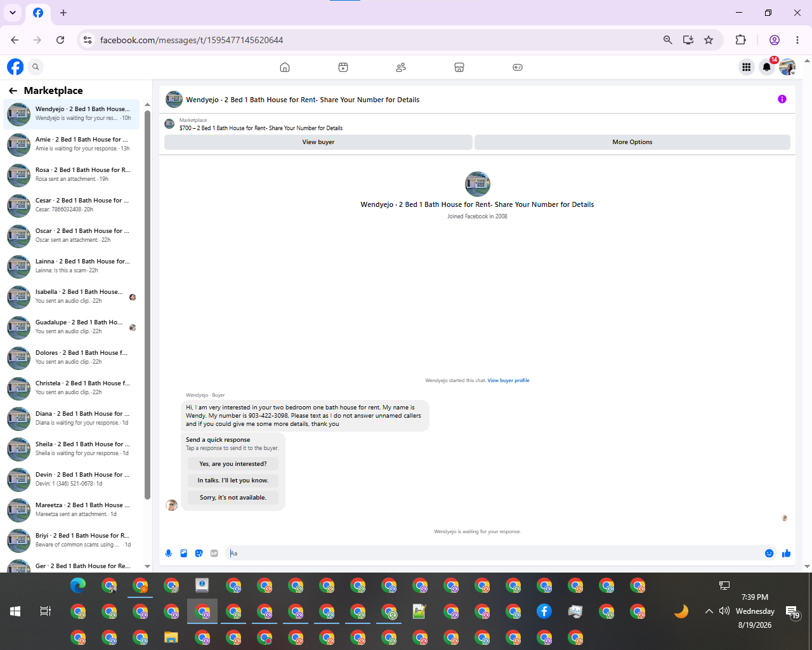
Task: Open Chrome three-dot menu
Action: 797,40
